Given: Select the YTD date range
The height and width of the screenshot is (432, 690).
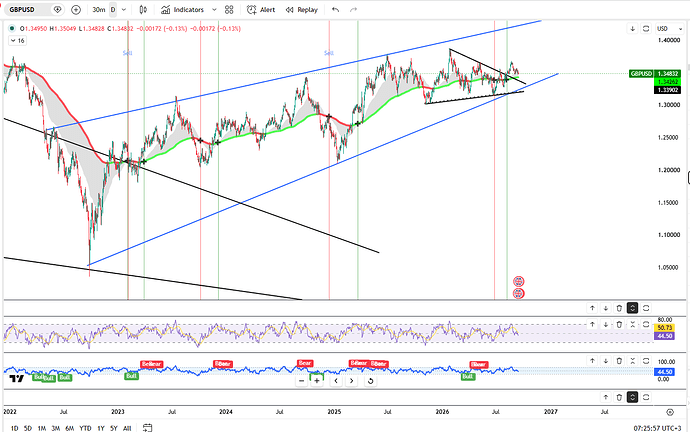Looking at the screenshot, I should tap(85, 428).
